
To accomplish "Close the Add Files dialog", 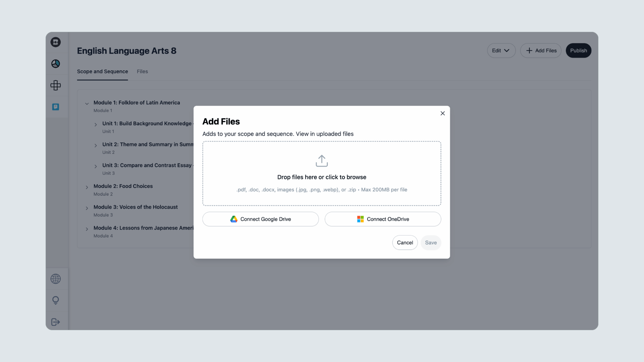I will (x=443, y=113).
